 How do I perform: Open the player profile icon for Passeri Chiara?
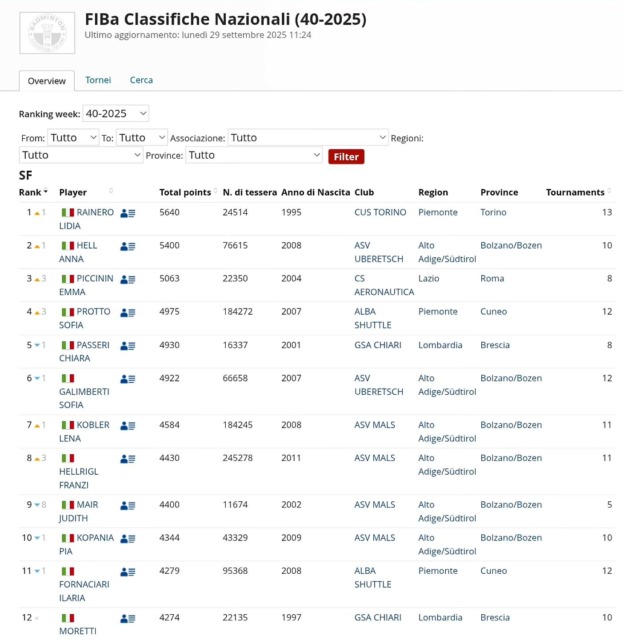coord(127,345)
